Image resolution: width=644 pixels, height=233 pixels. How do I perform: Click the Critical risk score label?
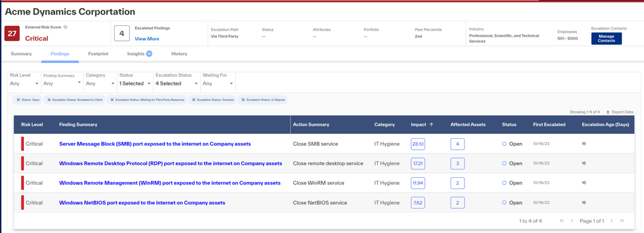(37, 38)
